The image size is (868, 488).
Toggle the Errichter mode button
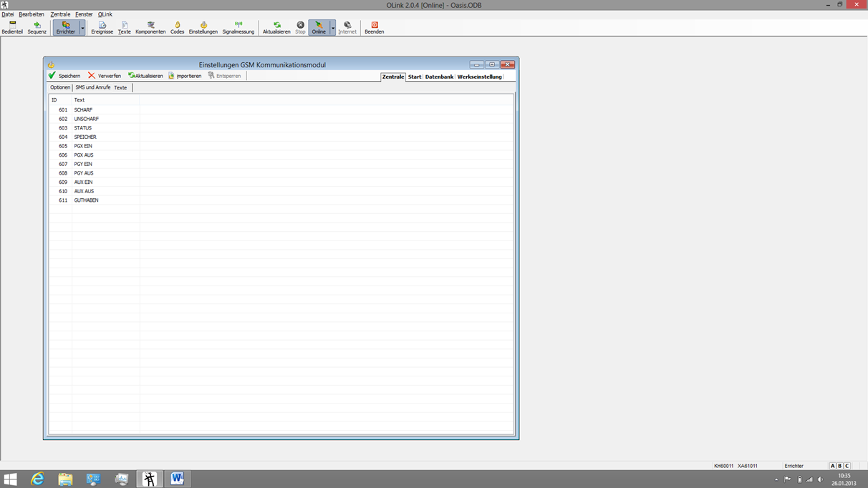[x=65, y=27]
